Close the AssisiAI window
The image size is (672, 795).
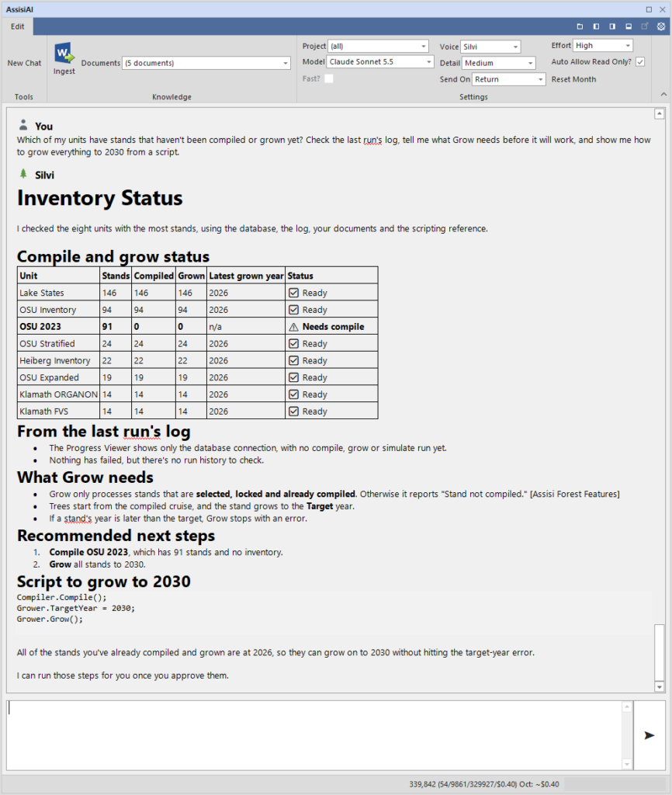(x=663, y=9)
